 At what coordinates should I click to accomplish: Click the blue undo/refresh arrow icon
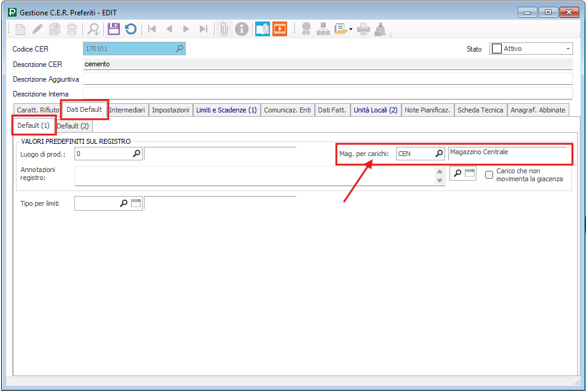(130, 29)
